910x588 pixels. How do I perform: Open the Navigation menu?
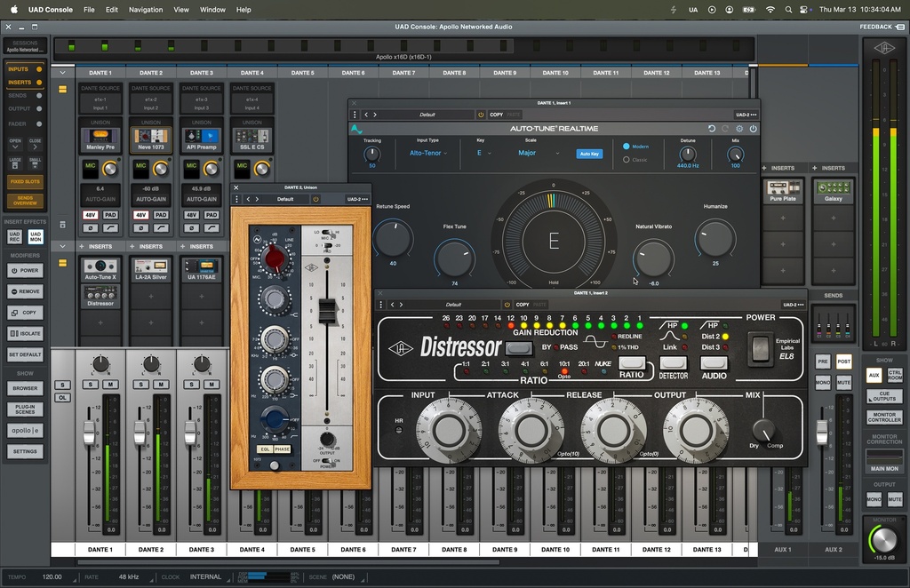tap(146, 9)
